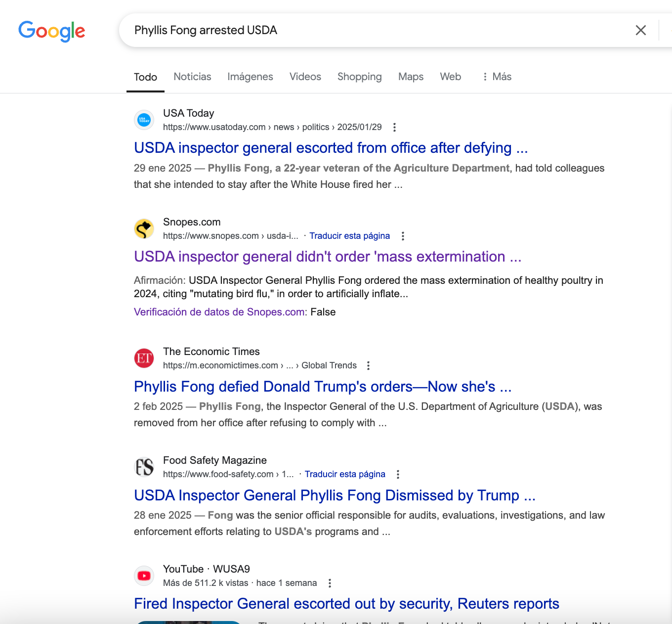The width and height of the screenshot is (672, 624).
Task: Click the '29 ene 2025' snippet date
Action: pos(163,168)
